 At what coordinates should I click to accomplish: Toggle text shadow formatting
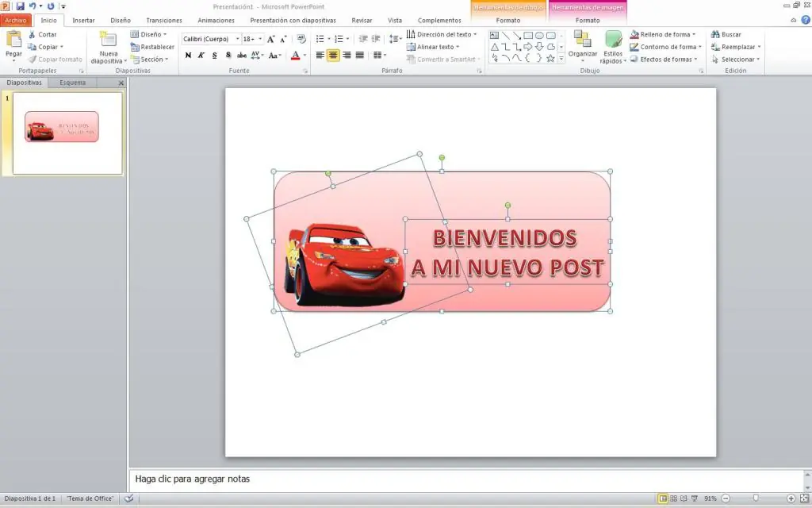pyautogui.click(x=228, y=55)
